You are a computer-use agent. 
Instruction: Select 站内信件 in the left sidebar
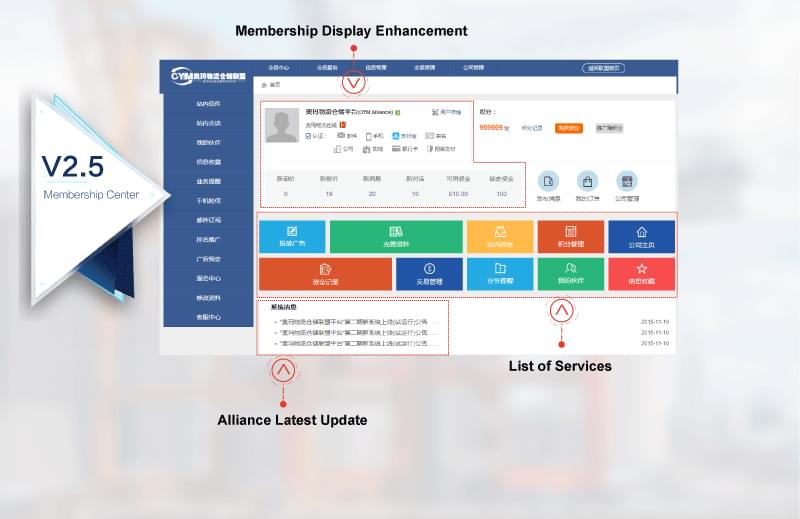208,104
